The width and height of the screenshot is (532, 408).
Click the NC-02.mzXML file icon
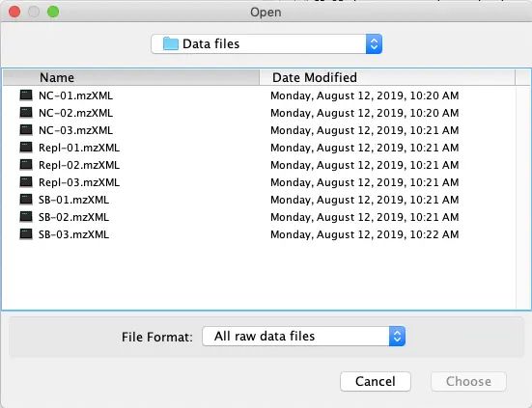coord(26,113)
